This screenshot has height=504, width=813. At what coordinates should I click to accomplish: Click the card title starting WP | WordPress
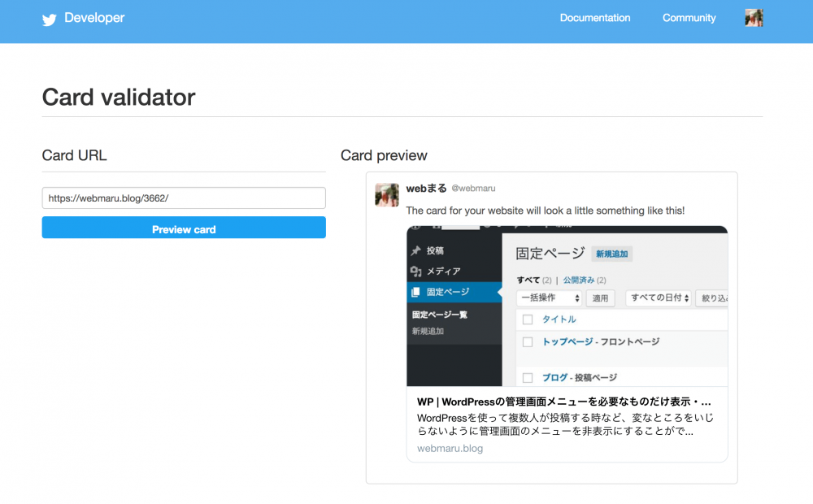[564, 402]
